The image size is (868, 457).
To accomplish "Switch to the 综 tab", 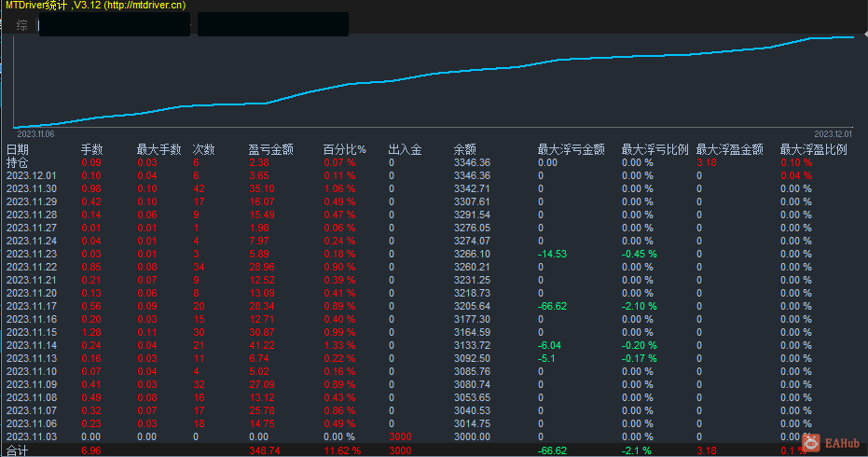I will (x=21, y=25).
